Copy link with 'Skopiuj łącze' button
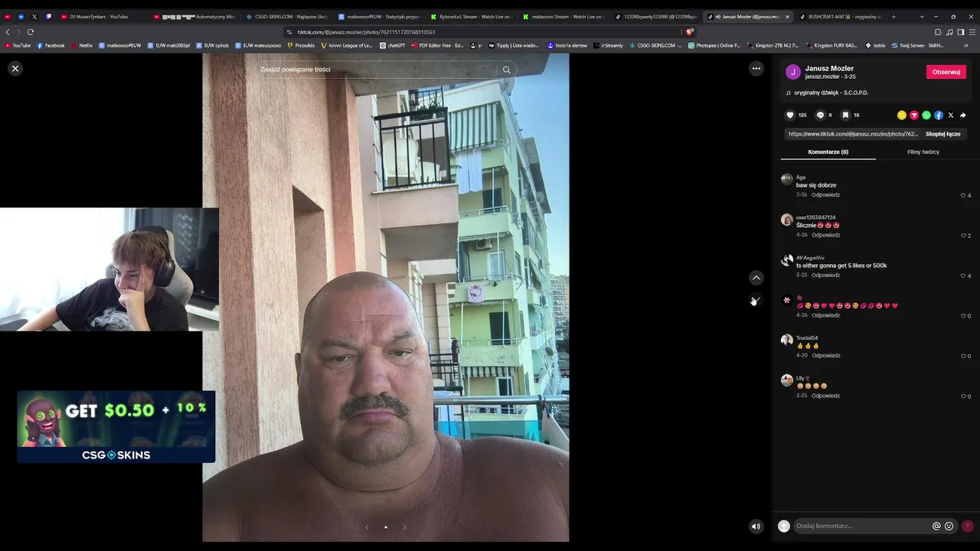Image resolution: width=980 pixels, height=551 pixels. point(942,134)
